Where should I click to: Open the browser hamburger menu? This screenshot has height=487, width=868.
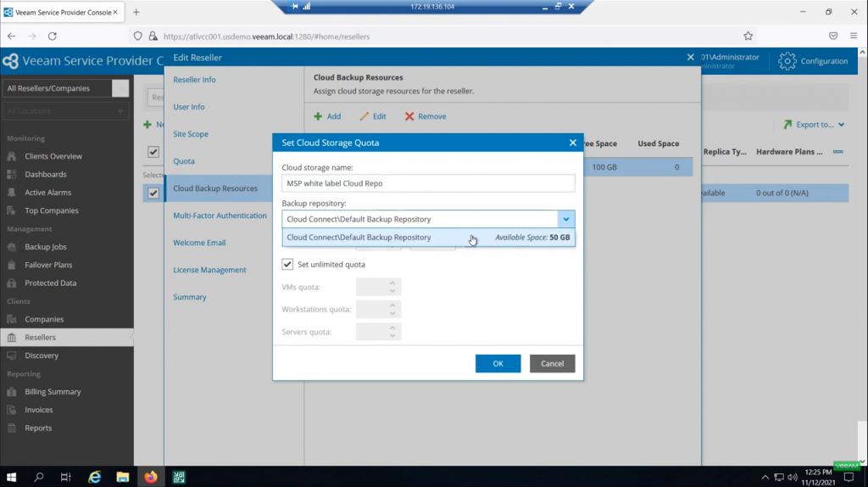(853, 36)
